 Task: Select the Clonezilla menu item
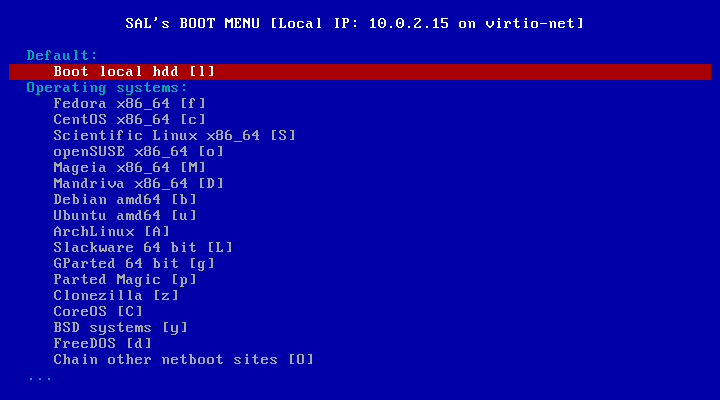pos(116,296)
